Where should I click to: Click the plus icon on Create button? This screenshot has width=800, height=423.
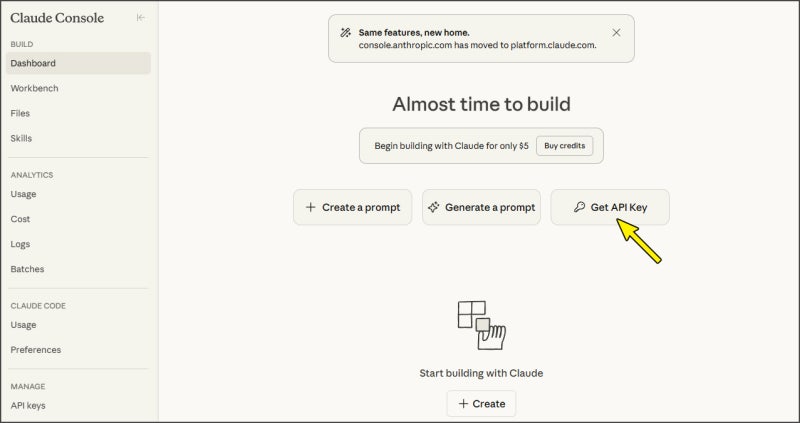[463, 404]
